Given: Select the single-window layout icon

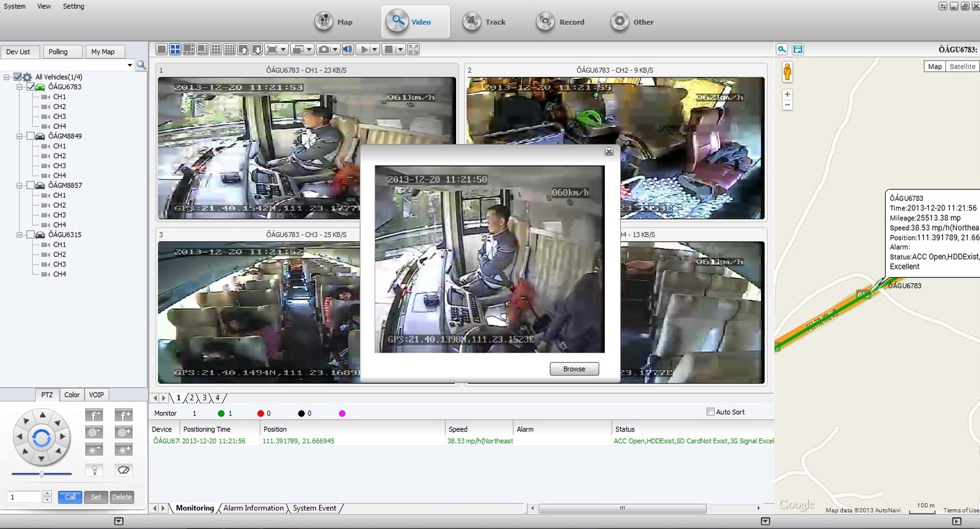Looking at the screenshot, I should click(x=162, y=49).
